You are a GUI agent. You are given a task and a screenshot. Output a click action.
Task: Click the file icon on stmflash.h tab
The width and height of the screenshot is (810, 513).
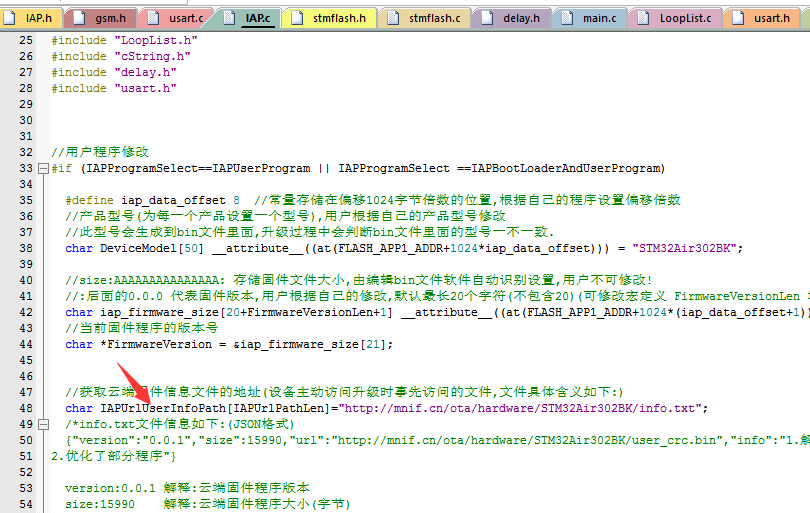(x=297, y=18)
